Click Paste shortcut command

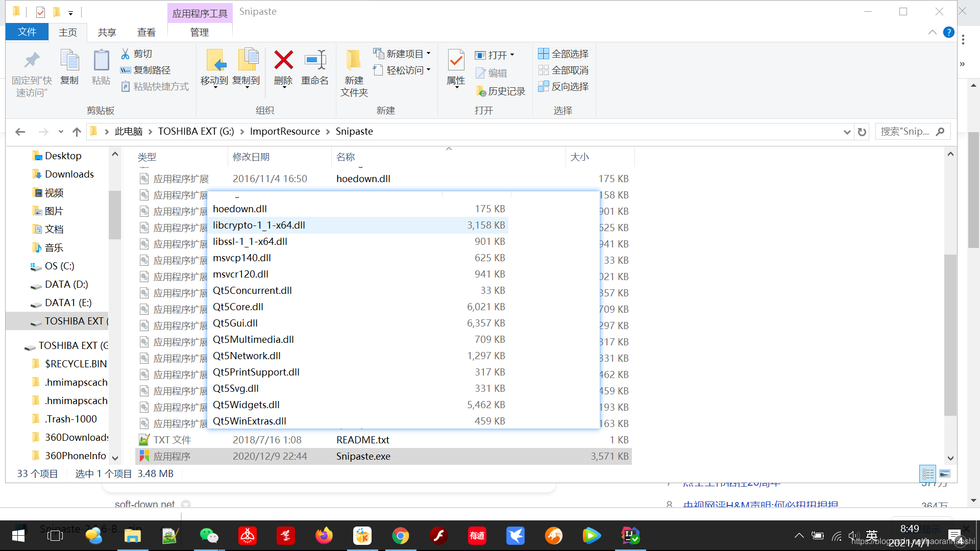coord(155,86)
